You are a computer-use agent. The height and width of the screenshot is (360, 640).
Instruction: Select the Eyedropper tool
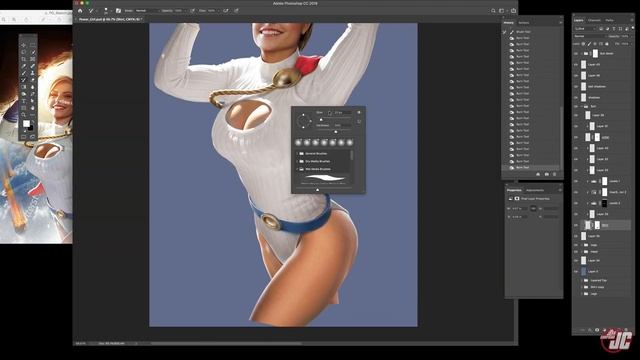(x=24, y=66)
